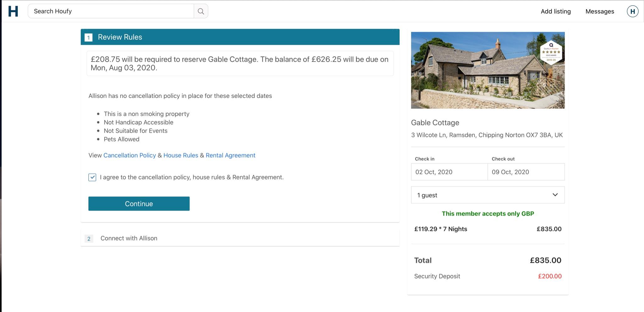Select the Check out date field
Image resolution: width=644 pixels, height=312 pixels.
pyautogui.click(x=526, y=172)
